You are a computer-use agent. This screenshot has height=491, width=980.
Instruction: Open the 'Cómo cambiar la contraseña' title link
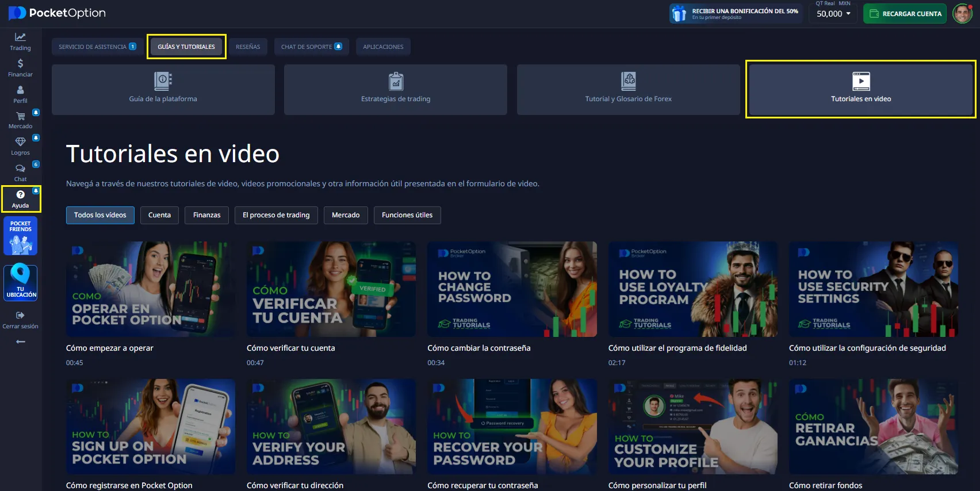(479, 348)
